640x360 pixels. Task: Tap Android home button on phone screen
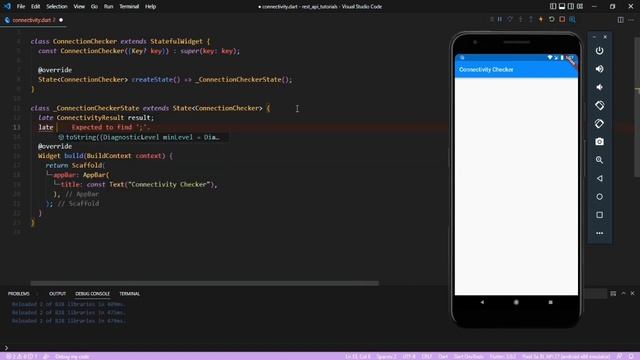[x=516, y=302]
